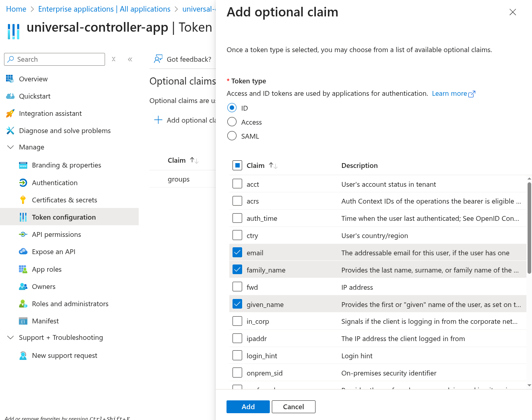The width and height of the screenshot is (532, 420).
Task: Uncheck the email claim checkbox
Action: (237, 252)
